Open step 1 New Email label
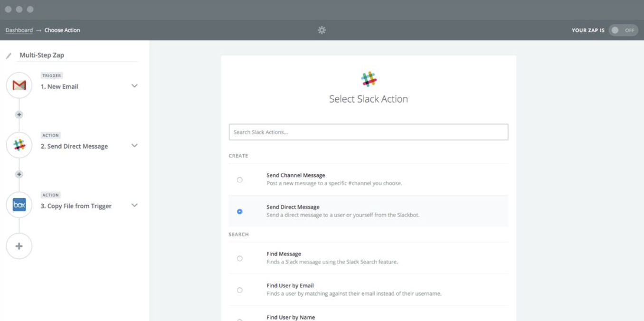Viewport: 644px width, 321px height. [59, 86]
